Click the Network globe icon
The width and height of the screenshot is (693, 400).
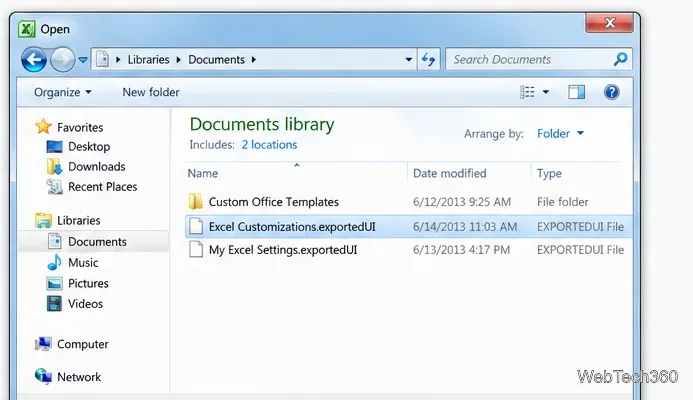43,376
